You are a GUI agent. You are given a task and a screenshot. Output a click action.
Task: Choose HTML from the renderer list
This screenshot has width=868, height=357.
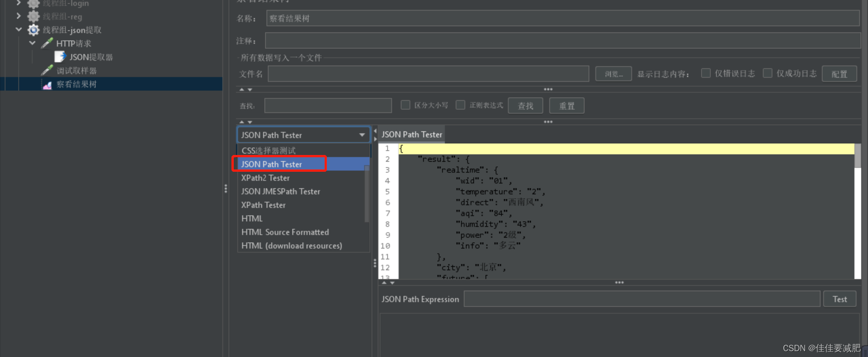click(x=302, y=218)
